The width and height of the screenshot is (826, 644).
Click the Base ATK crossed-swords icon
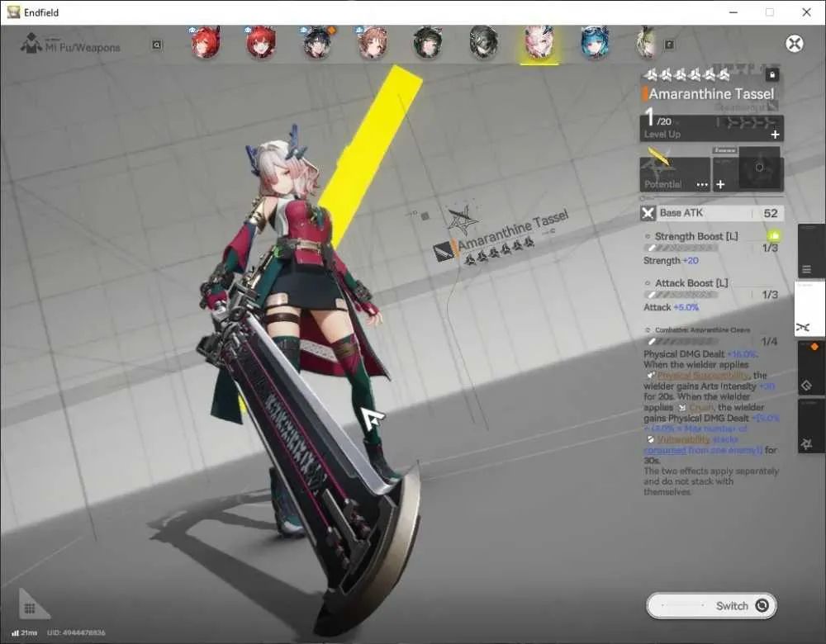(x=648, y=213)
